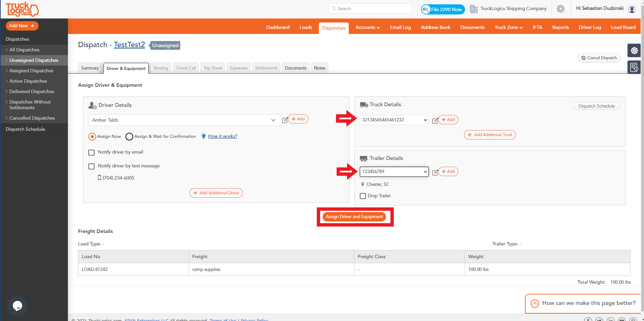Expand All Dispatches in sidebar

(x=24, y=50)
